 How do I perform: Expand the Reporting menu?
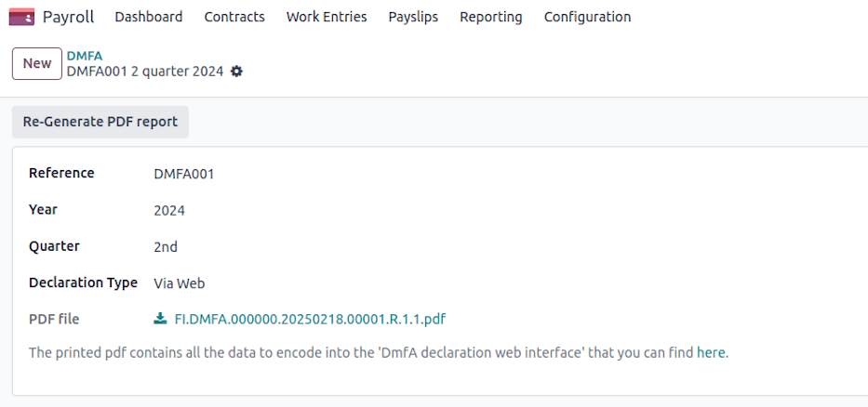[490, 17]
